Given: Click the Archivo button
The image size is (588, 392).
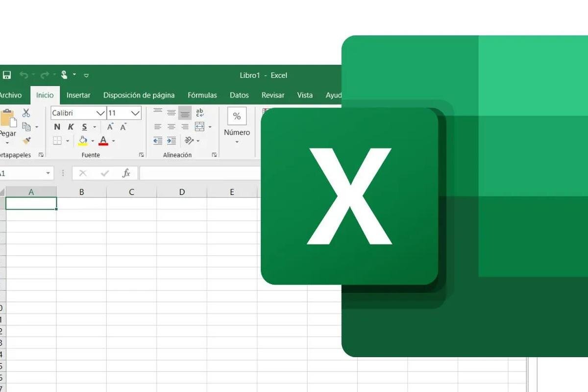Looking at the screenshot, I should 11,95.
